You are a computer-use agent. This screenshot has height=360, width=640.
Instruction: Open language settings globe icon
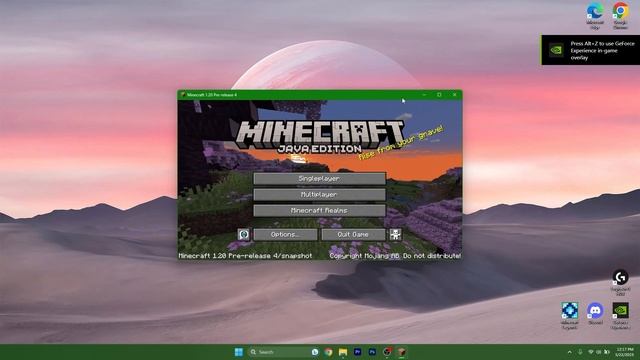[x=244, y=234]
